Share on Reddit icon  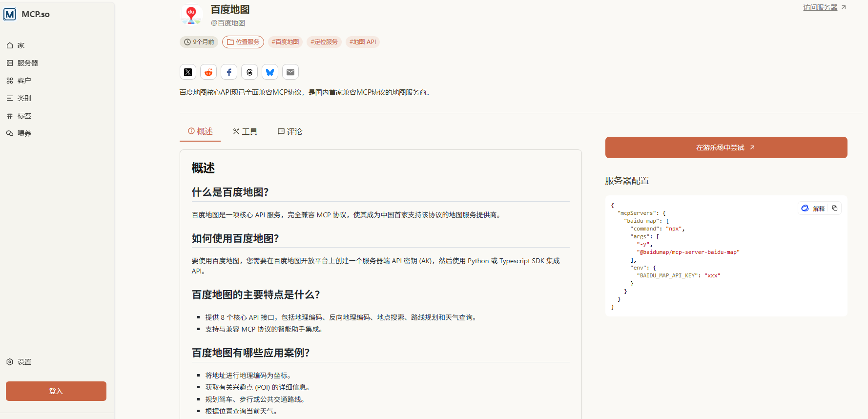tap(208, 72)
